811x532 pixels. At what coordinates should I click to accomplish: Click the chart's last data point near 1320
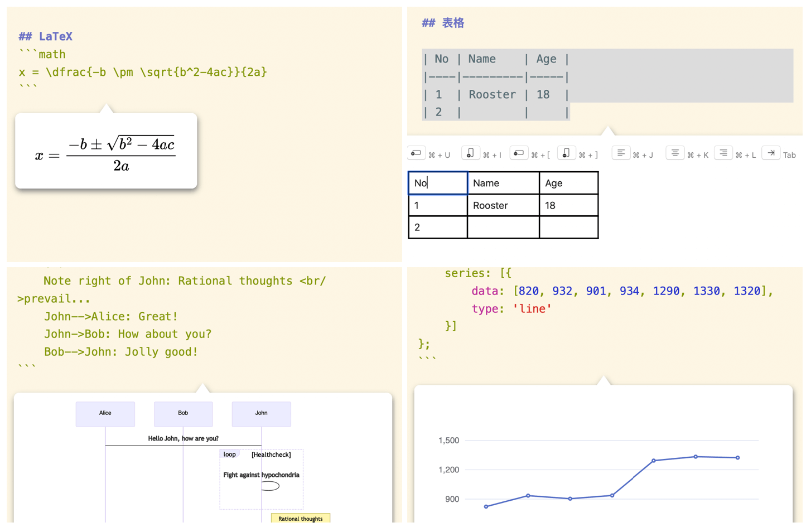click(x=737, y=458)
